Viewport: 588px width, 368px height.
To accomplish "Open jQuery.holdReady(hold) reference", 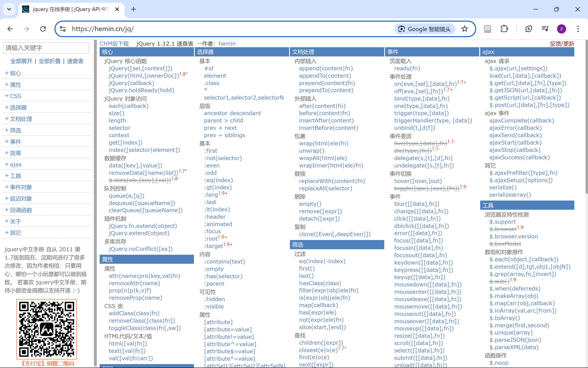I will [141, 90].
